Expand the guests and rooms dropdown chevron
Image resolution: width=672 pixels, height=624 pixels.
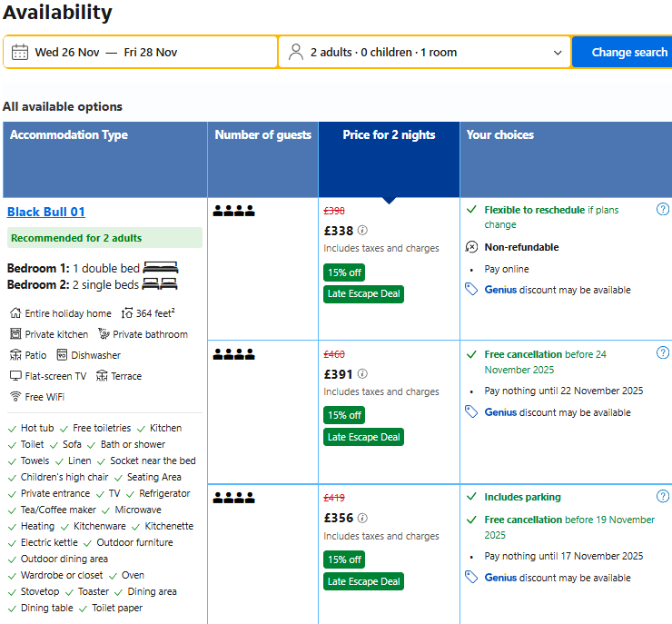[558, 53]
